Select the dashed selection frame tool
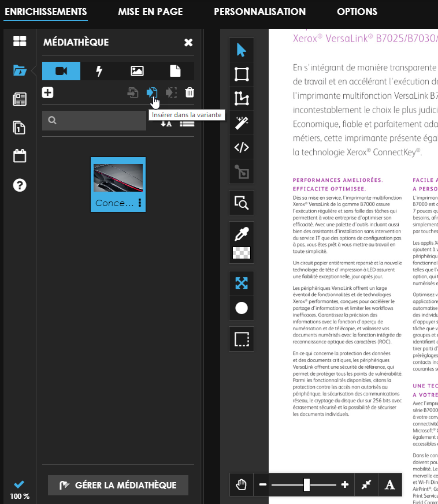 [242, 339]
